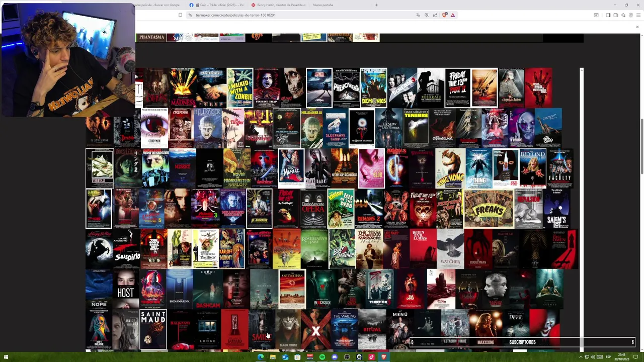Show hidden system tray icons chevron
The width and height of the screenshot is (644, 362).
(581, 357)
